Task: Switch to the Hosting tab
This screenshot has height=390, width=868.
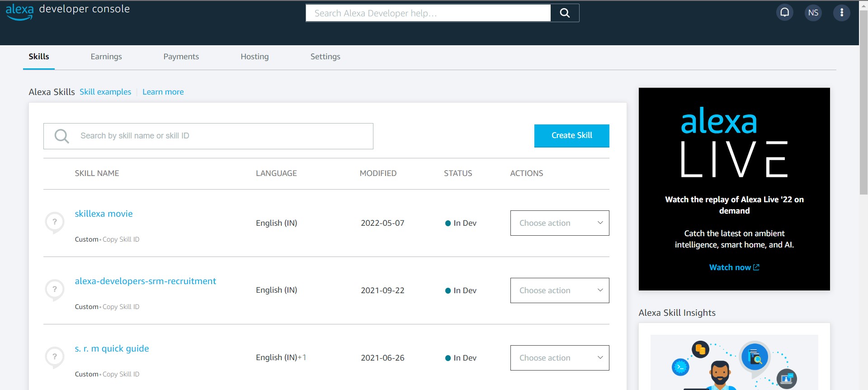Action: 255,57
